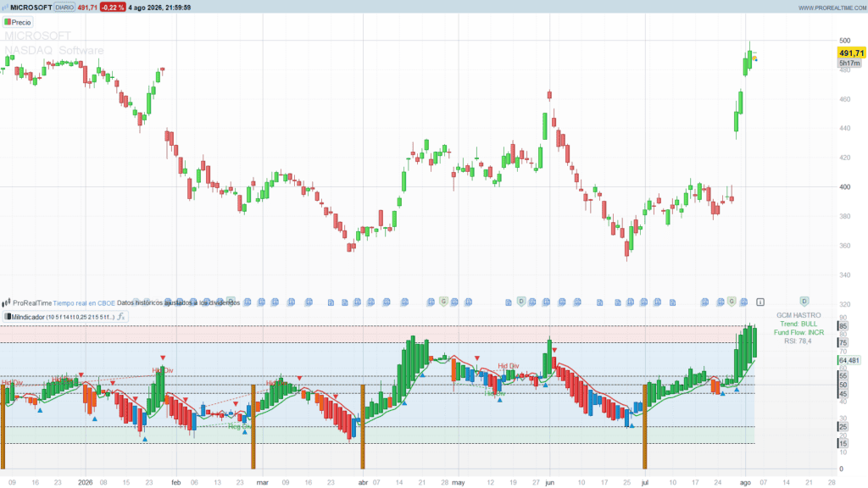Screen dimensions: 868x488
Task: Click the green 'Reg Div' label in indicator
Action: coord(240,427)
